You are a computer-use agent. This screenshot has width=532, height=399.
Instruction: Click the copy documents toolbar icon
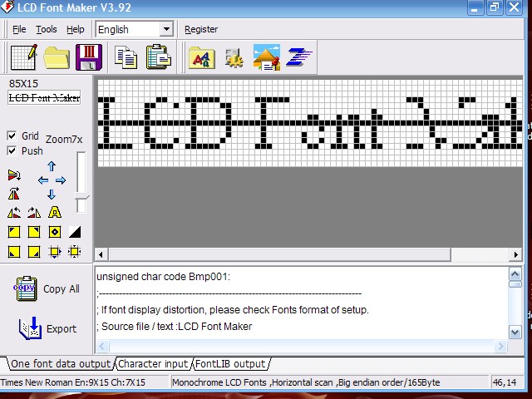coord(126,57)
